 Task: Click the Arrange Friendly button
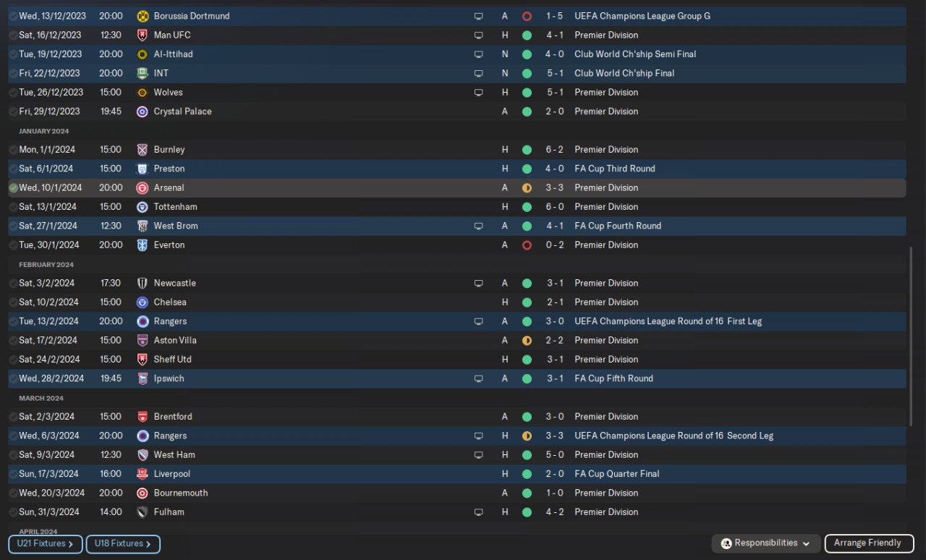coord(867,543)
